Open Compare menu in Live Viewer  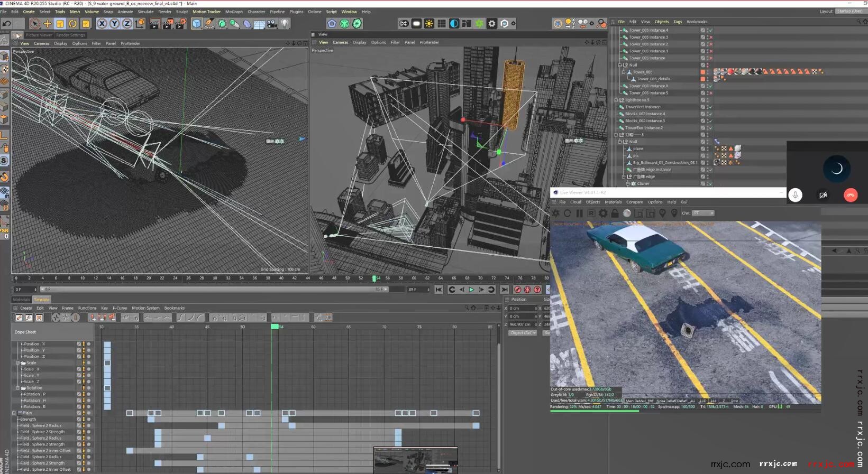[634, 202]
